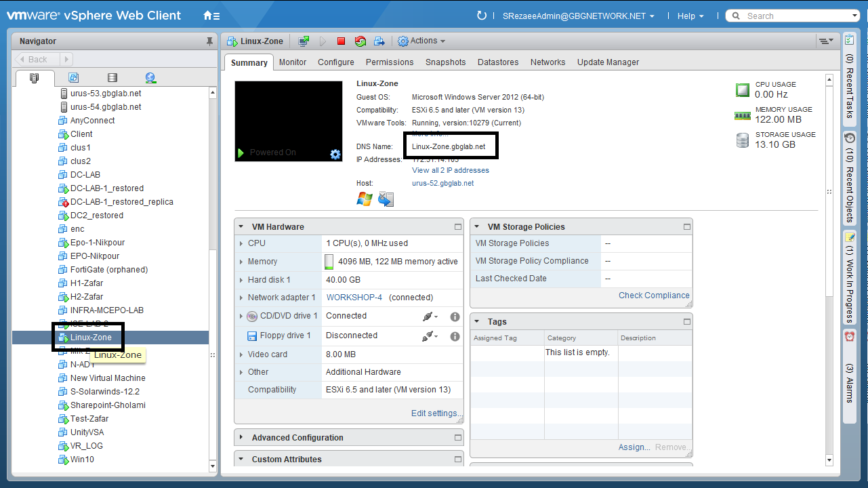This screenshot has height=488, width=868.
Task: Click the WORKSHOP-4 network link
Action: pos(354,298)
